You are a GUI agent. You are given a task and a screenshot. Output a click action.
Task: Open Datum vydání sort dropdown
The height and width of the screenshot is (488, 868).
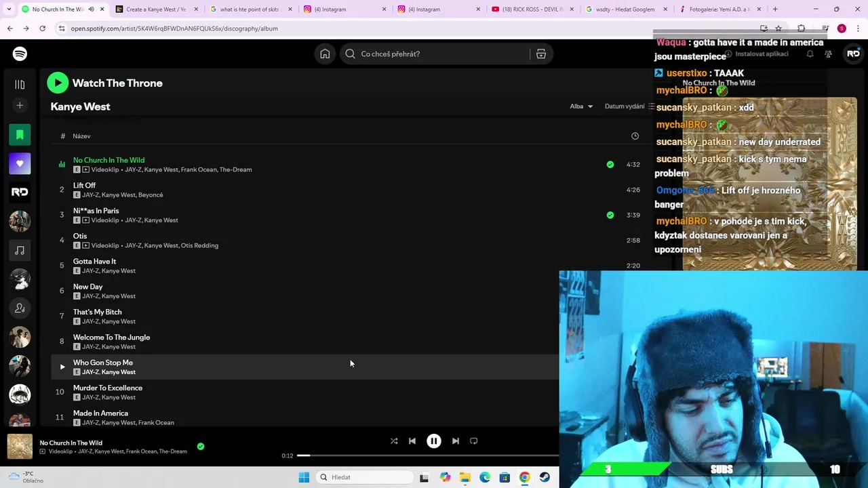click(x=629, y=106)
